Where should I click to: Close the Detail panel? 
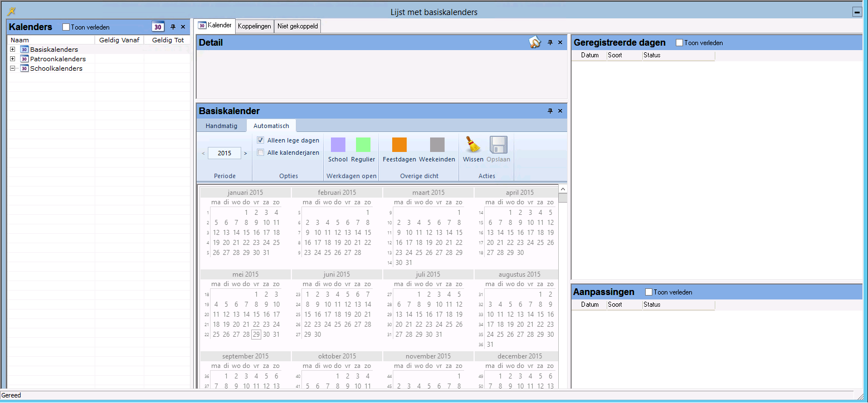[x=560, y=42]
